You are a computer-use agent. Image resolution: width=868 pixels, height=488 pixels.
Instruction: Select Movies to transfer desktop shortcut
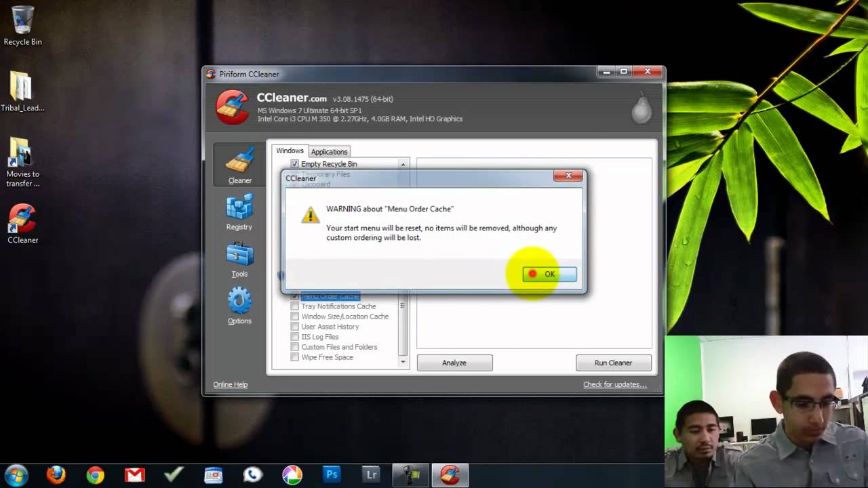point(22,163)
